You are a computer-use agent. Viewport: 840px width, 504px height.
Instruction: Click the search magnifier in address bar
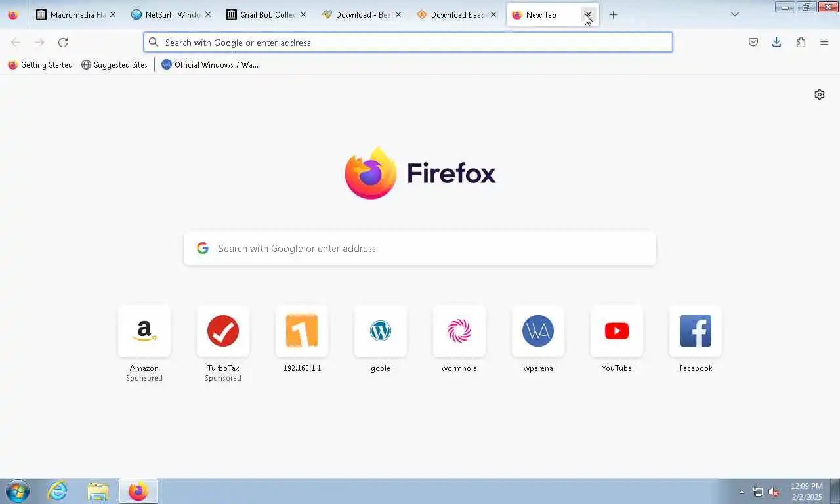coord(154,43)
